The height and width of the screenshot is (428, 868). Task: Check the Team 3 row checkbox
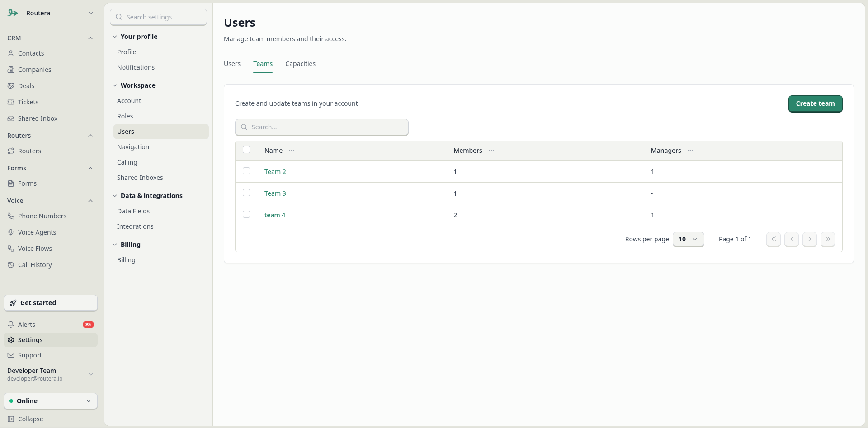point(246,193)
